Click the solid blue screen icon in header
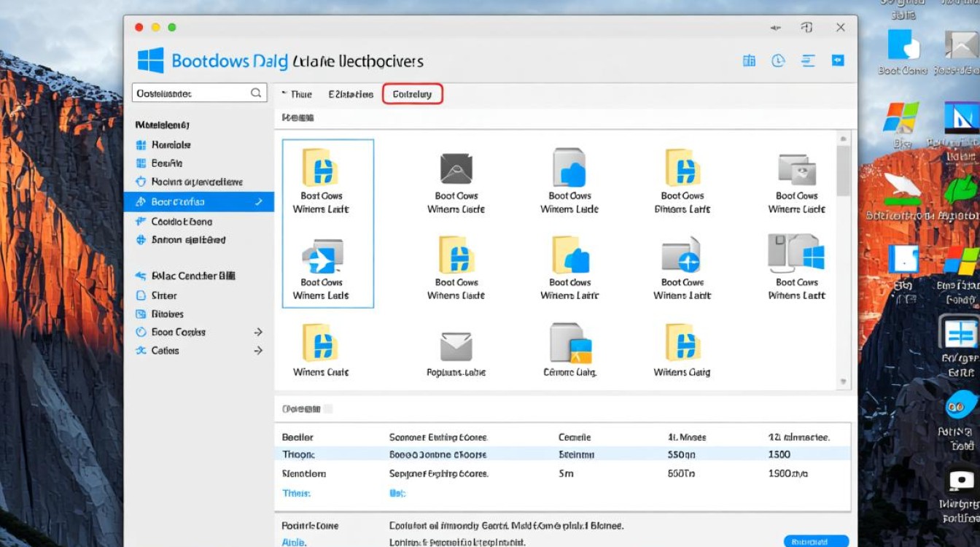This screenshot has width=980, height=547. click(838, 61)
